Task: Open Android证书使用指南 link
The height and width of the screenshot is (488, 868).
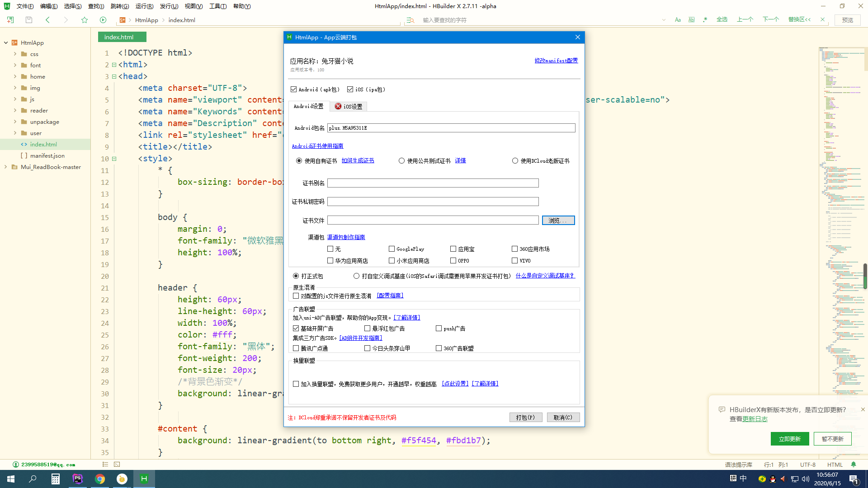Action: point(317,146)
